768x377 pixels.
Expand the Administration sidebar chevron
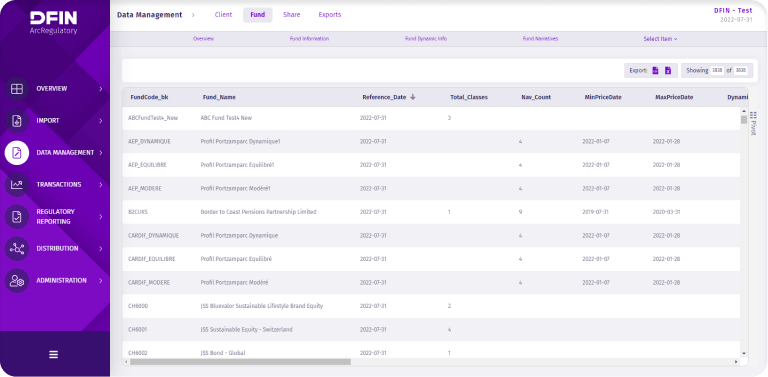coord(101,281)
